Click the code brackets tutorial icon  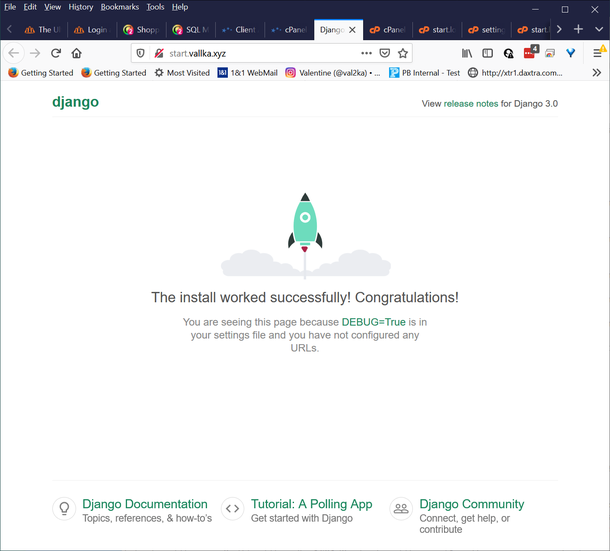tap(233, 508)
